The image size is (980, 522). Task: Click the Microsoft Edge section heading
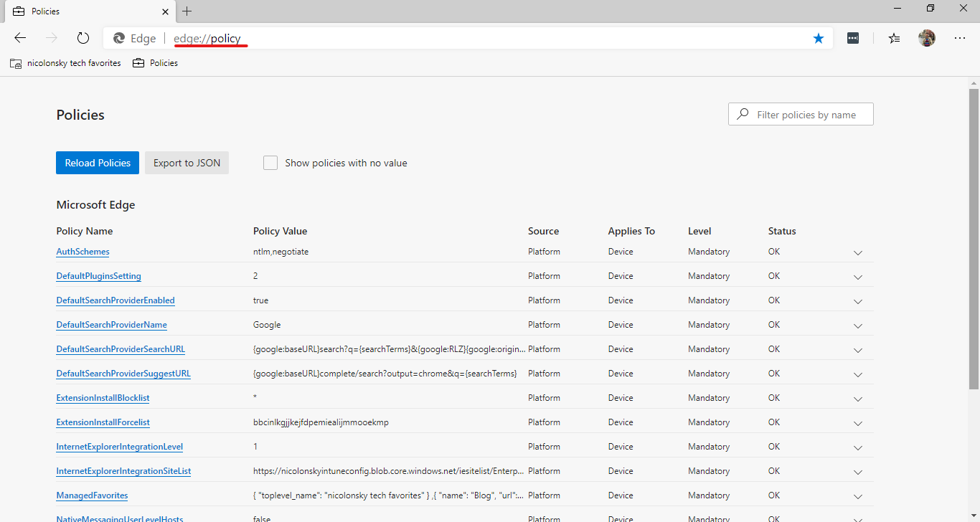(x=95, y=205)
